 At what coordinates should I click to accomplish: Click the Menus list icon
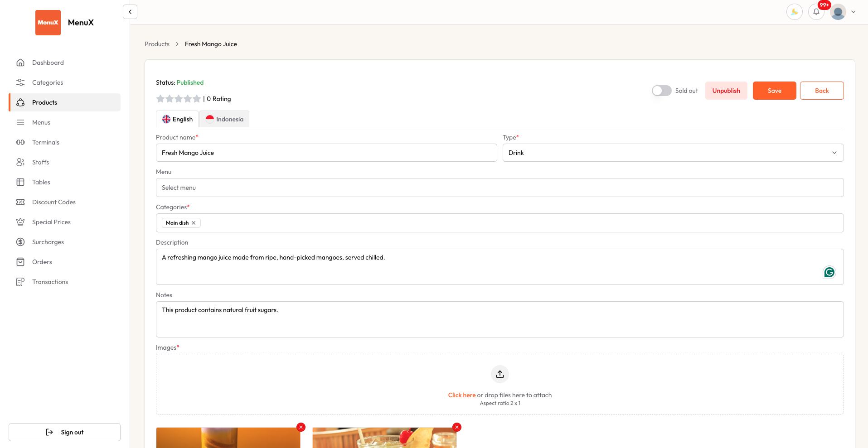click(20, 122)
